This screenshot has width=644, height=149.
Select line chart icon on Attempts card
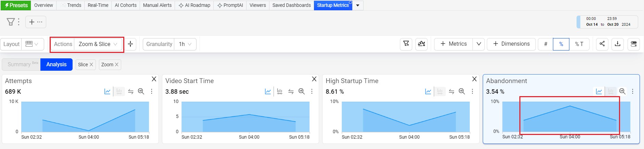click(108, 91)
